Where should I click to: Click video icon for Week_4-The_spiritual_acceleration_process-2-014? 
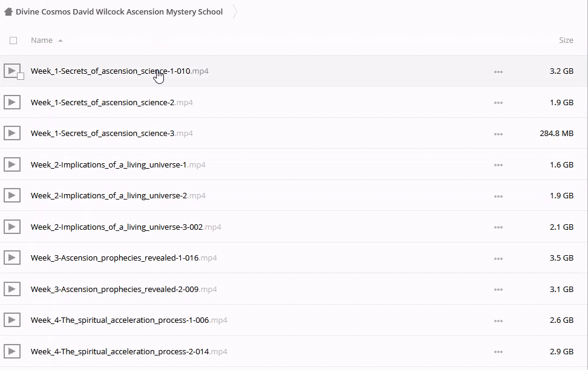12,351
